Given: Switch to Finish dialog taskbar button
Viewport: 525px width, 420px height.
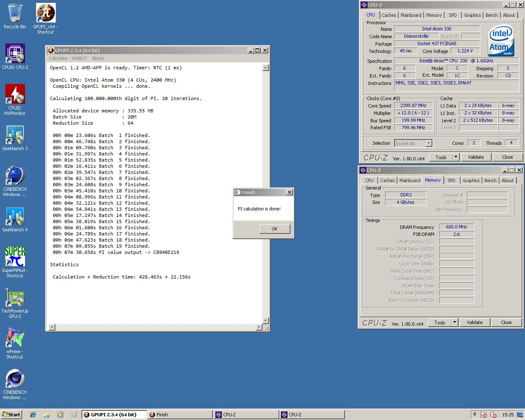Looking at the screenshot, I should 180,415.
